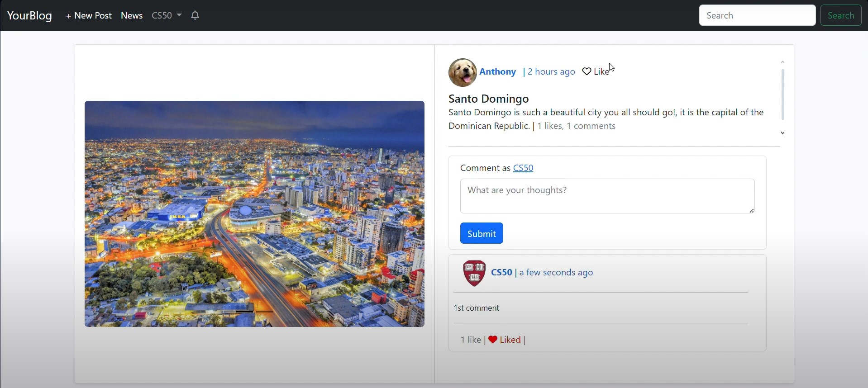This screenshot has height=388, width=868.
Task: Go to the News section
Action: (132, 16)
